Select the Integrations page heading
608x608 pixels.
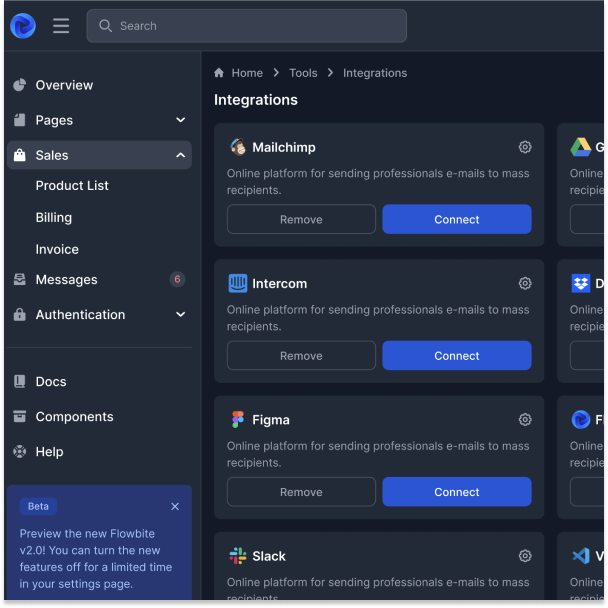point(256,100)
